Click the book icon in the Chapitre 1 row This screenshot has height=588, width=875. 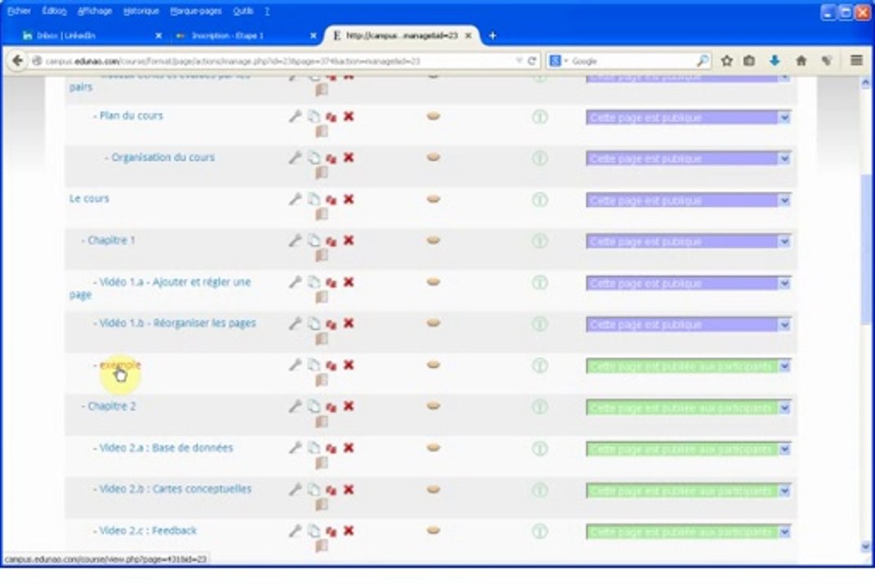click(321, 256)
